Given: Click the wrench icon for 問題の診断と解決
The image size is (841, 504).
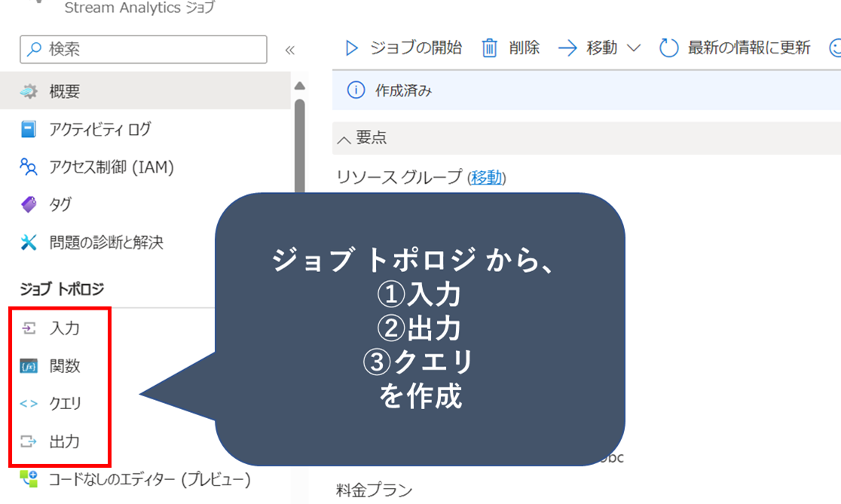Looking at the screenshot, I should pos(29,243).
